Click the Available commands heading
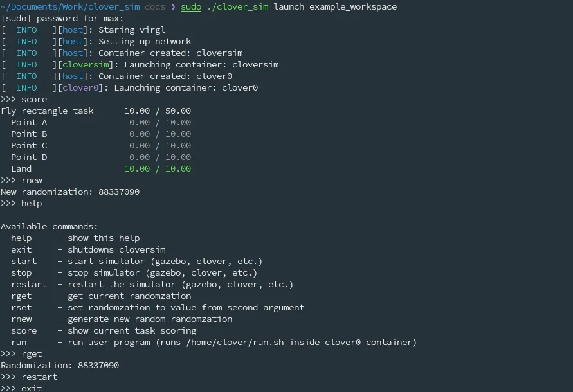This screenshot has height=392, width=573. [50, 226]
